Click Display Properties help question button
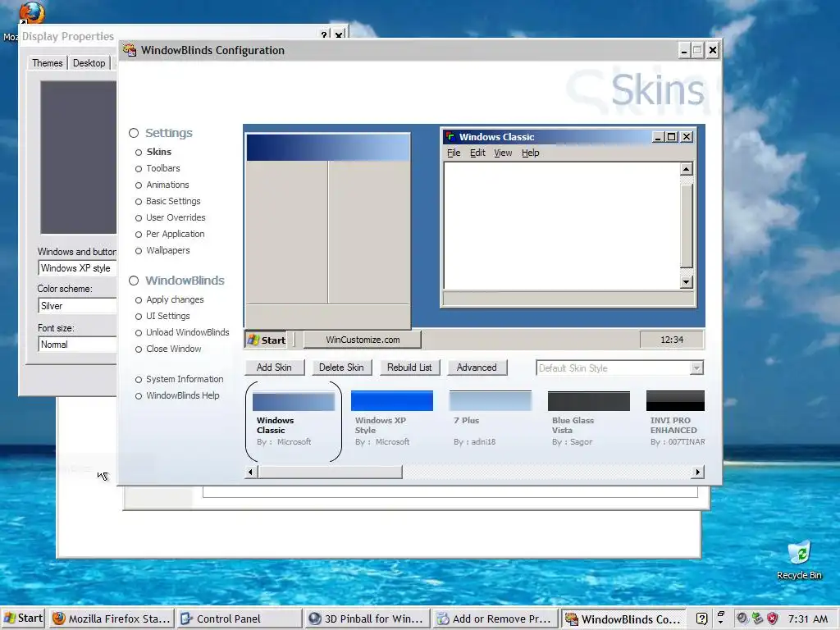This screenshot has height=630, width=840. [323, 35]
